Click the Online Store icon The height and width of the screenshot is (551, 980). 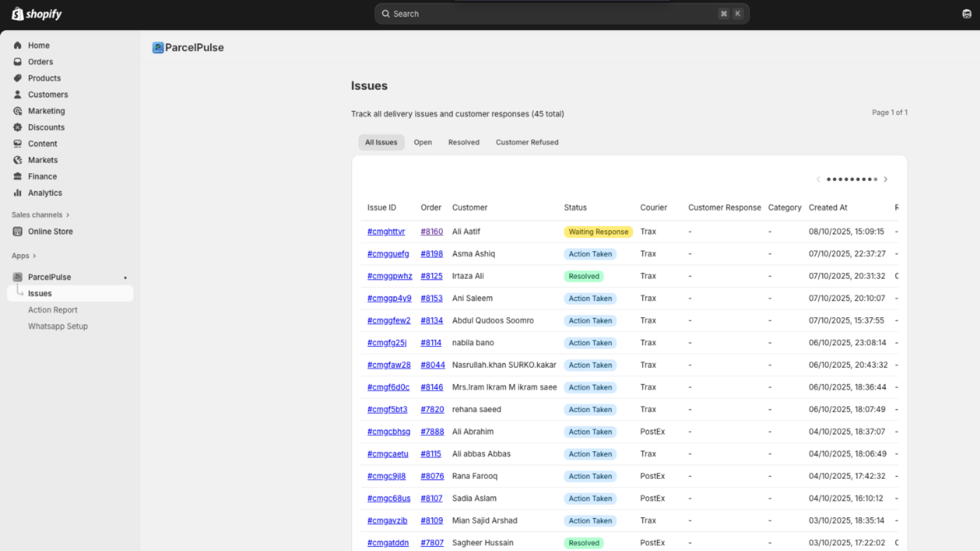point(18,231)
